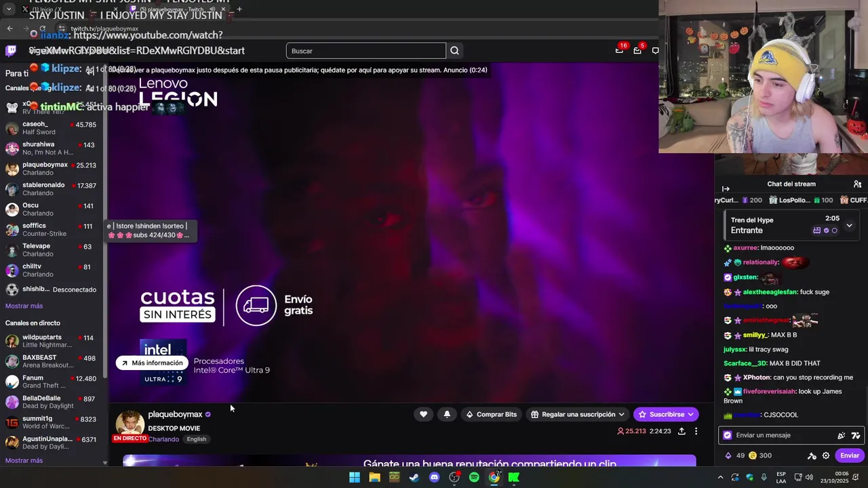Open sofffics channel in sidebar
This screenshot has height=488, width=868.
pyautogui.click(x=52, y=230)
